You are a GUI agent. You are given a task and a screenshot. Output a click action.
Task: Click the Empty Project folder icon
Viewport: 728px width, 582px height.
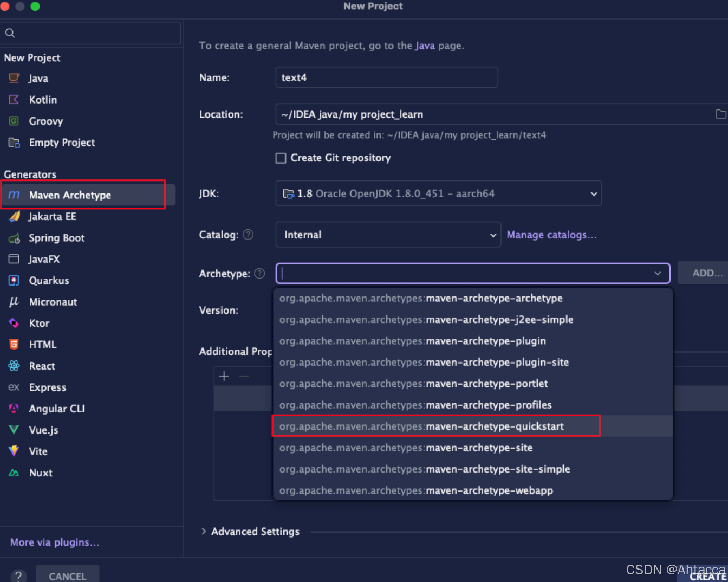click(x=14, y=143)
